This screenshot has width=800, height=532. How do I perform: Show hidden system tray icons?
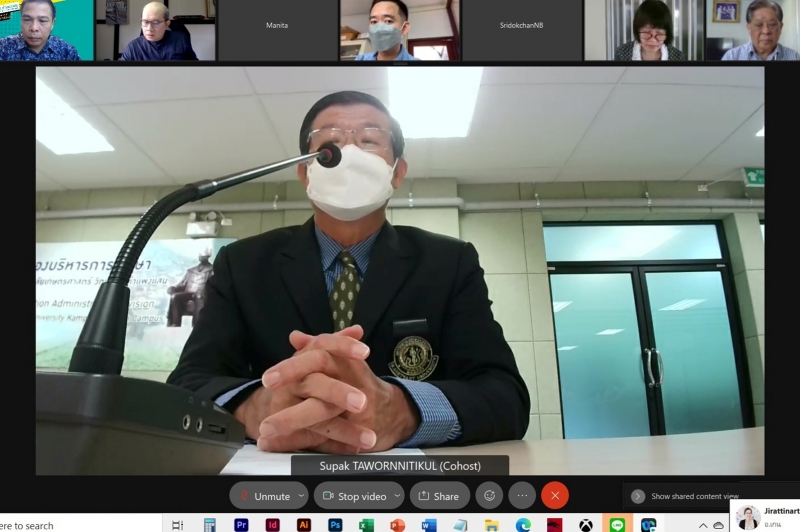[x=703, y=525]
